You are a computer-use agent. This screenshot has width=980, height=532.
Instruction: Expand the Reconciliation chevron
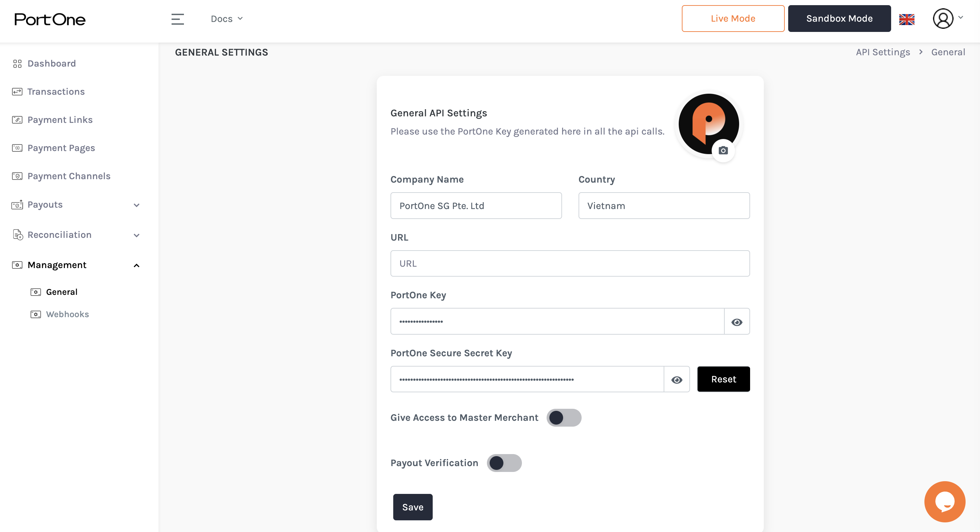click(137, 235)
